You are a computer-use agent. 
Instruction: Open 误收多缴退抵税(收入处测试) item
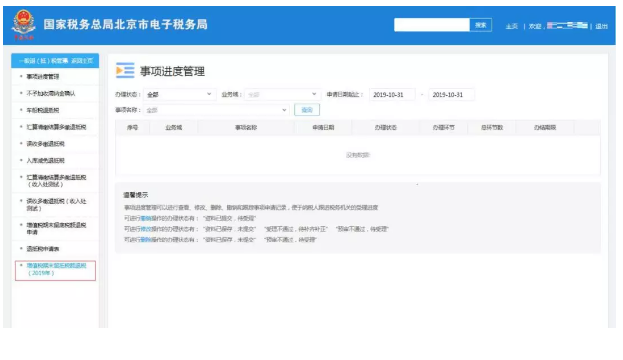pyautogui.click(x=56, y=205)
